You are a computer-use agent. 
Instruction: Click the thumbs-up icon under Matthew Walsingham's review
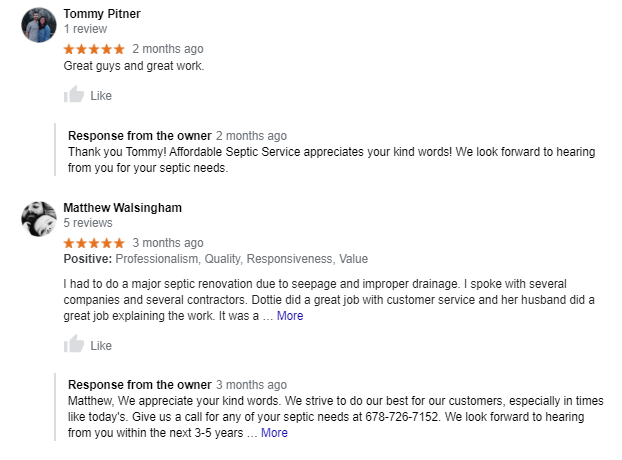point(74,345)
